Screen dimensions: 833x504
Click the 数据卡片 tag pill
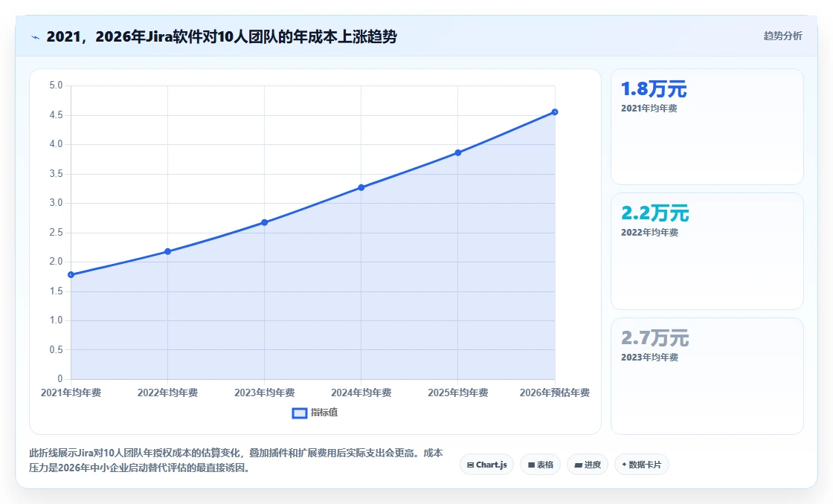click(642, 465)
